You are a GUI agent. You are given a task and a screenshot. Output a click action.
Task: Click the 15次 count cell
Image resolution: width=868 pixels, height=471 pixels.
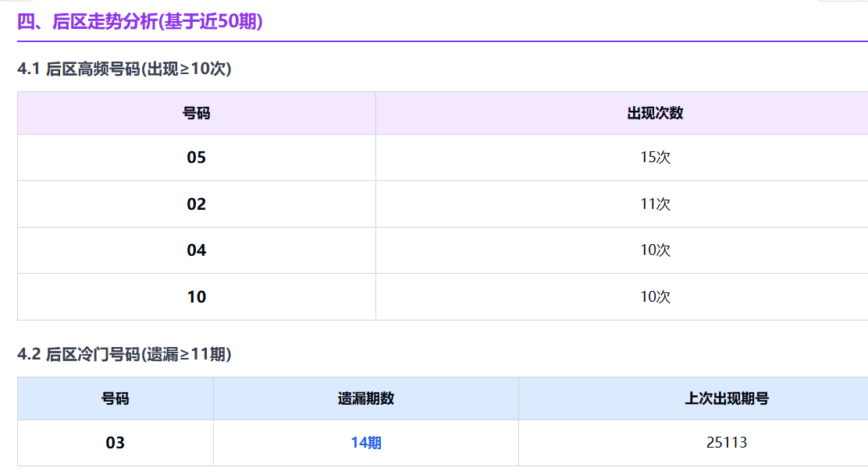pos(655,158)
